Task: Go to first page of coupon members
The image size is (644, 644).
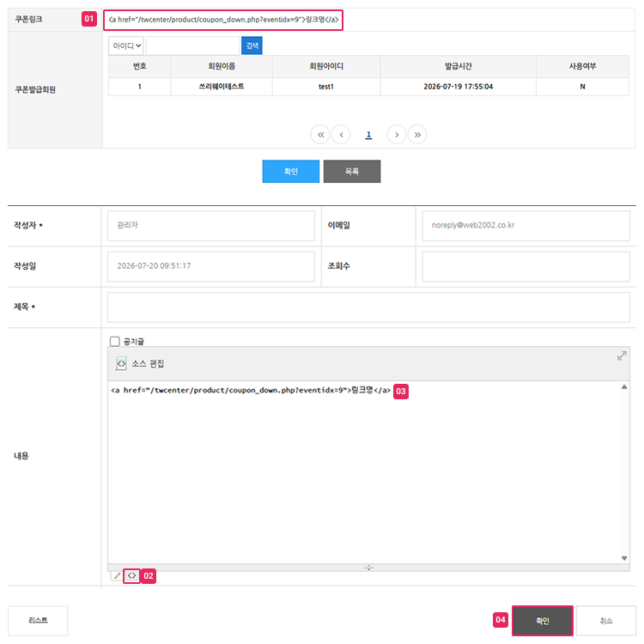Action: [x=320, y=135]
